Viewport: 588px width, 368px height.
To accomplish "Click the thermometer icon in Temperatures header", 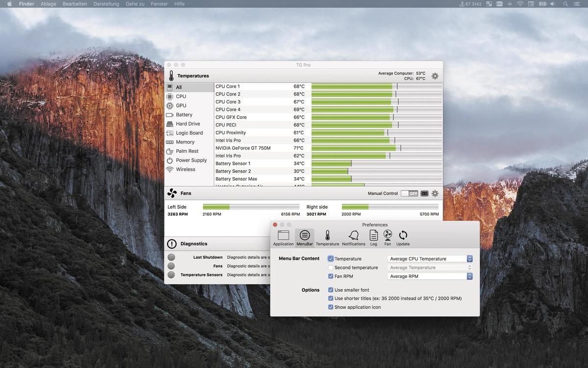I will (171, 76).
